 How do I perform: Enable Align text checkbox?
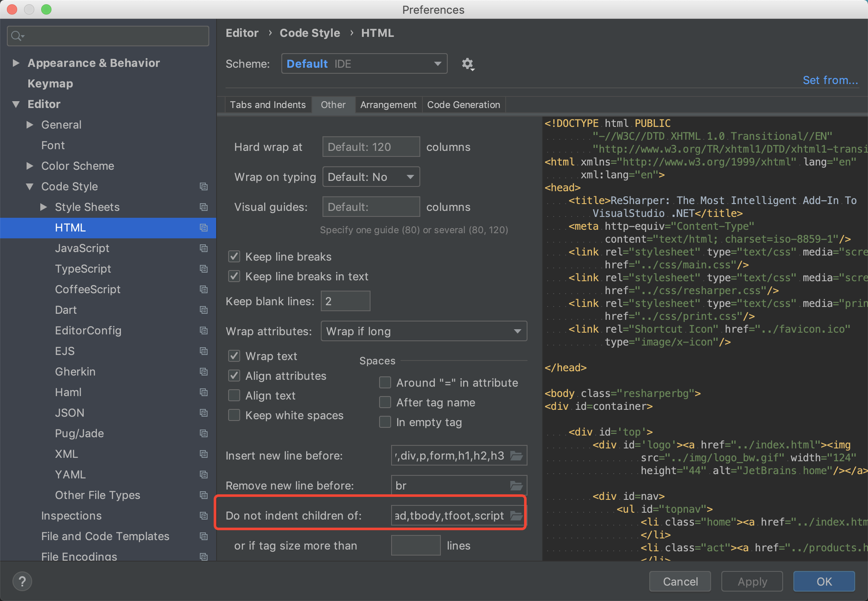(234, 396)
